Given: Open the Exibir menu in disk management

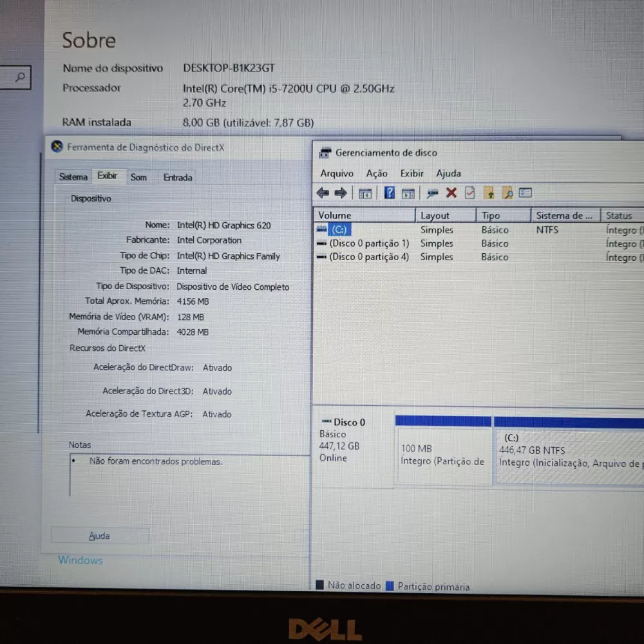Looking at the screenshot, I should tap(412, 173).
